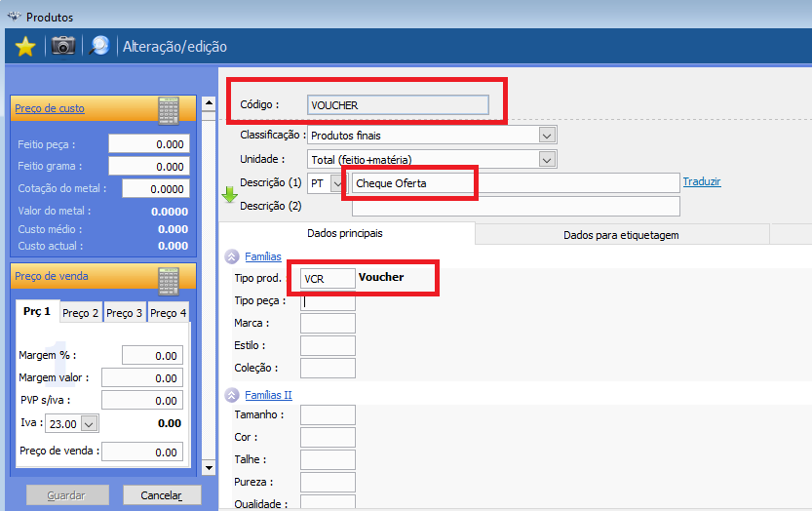Collapse the Famílias section chevron
Screen dimensions: 812x511
[232, 257]
